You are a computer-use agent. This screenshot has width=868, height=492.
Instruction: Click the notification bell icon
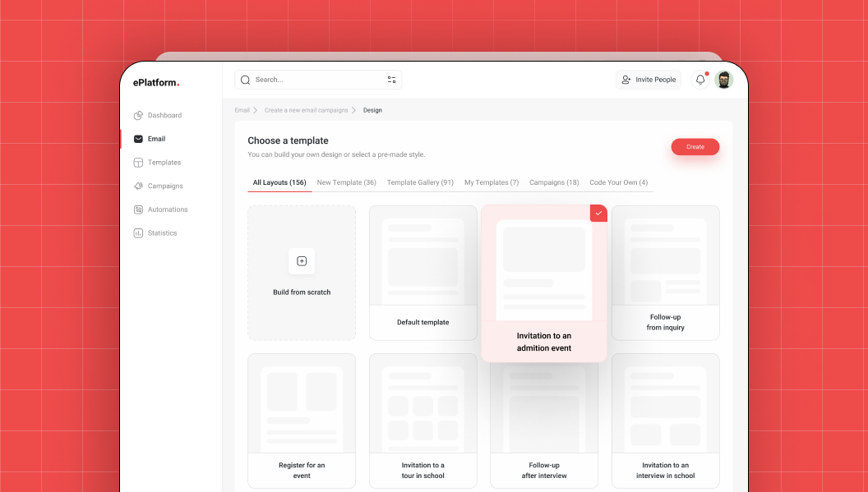[x=700, y=80]
